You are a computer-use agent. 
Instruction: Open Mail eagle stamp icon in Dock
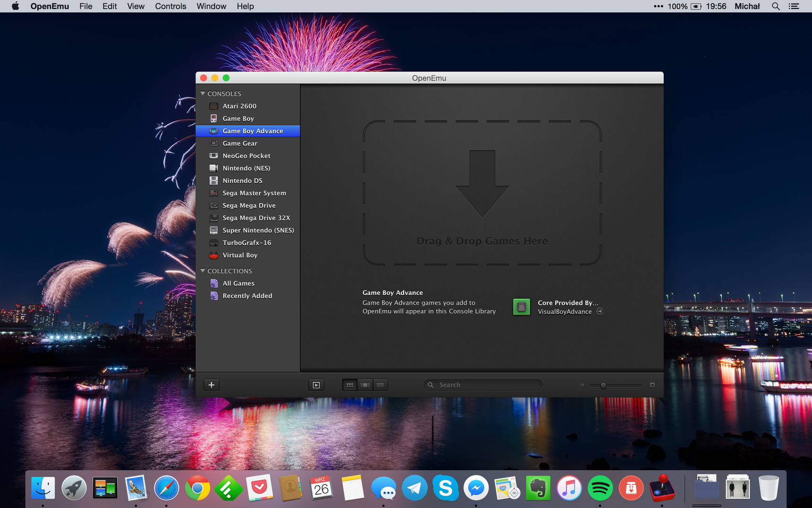(136, 488)
